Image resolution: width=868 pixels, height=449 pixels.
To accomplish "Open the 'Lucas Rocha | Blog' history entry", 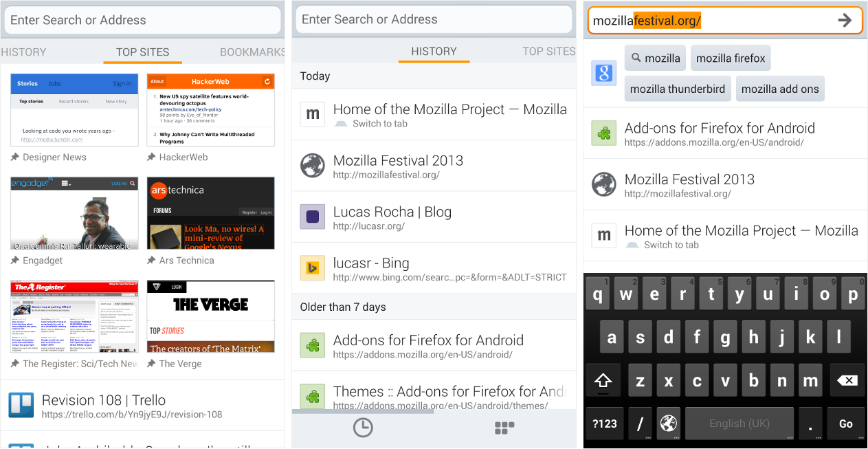I will [434, 217].
